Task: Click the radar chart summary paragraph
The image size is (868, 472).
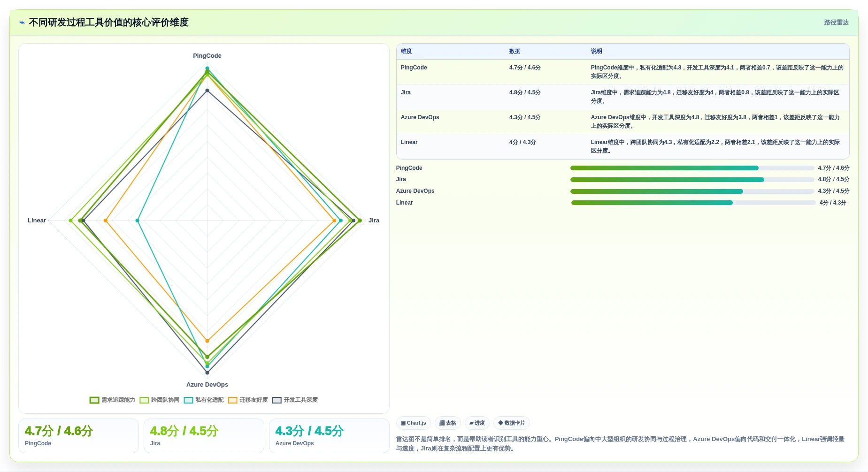Action: point(620,444)
